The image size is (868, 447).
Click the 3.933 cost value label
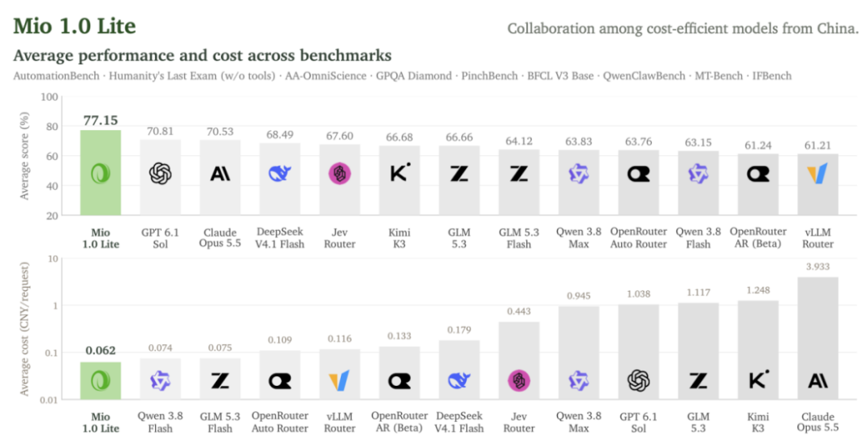(x=817, y=266)
